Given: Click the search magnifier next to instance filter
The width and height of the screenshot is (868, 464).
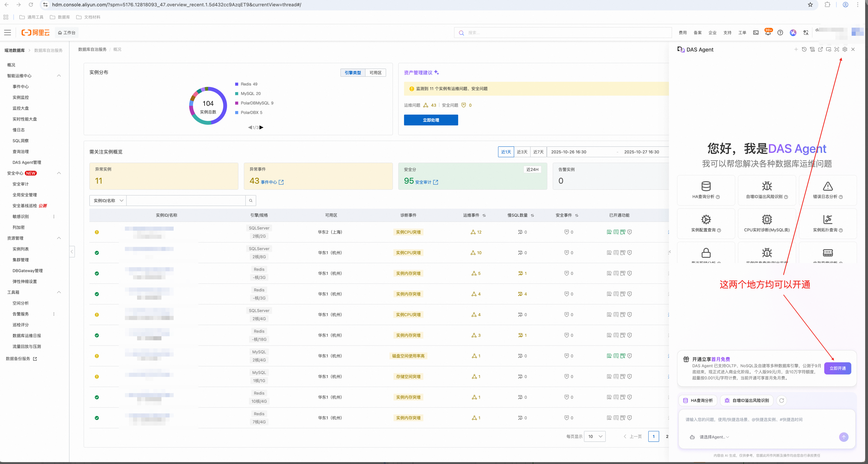Looking at the screenshot, I should point(251,201).
